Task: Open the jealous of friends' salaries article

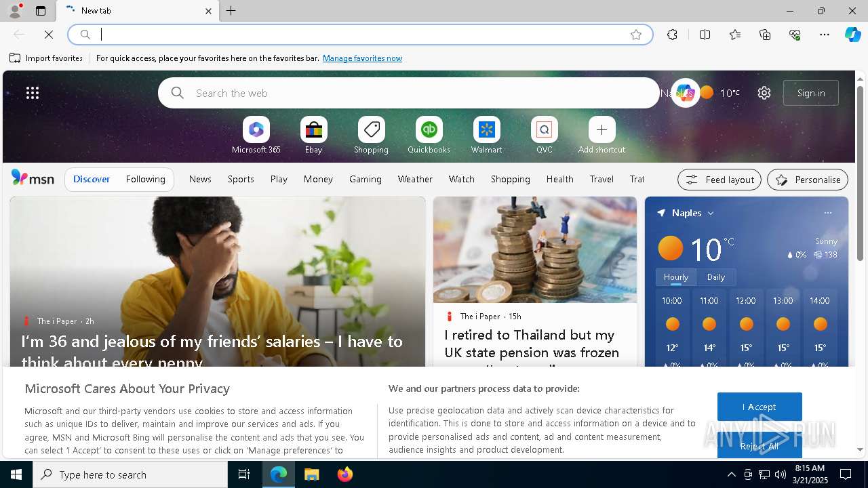Action: tap(212, 351)
